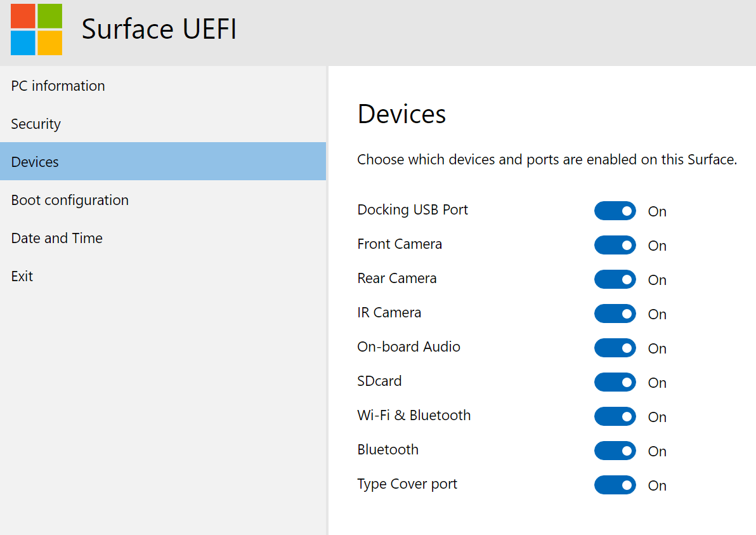Click the Devices page heading
The width and height of the screenshot is (756, 535).
pyautogui.click(x=401, y=114)
